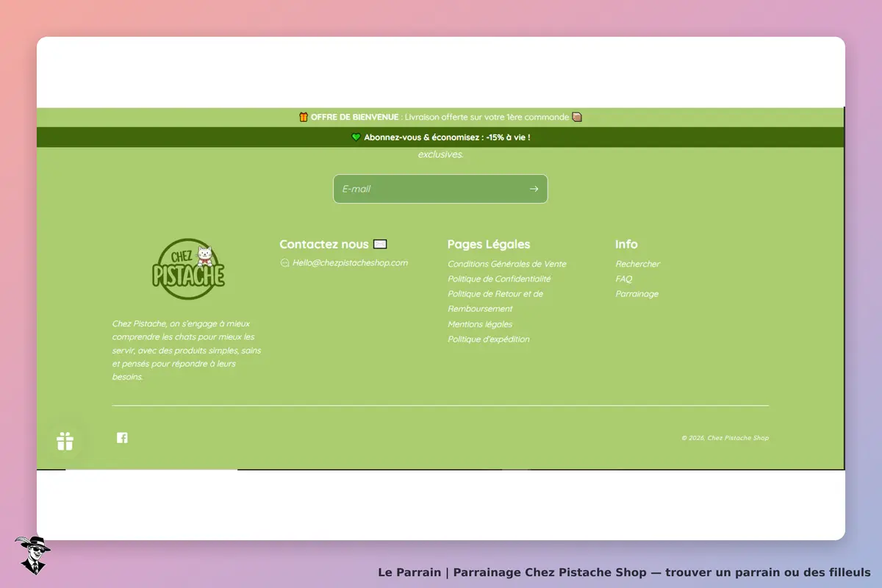The image size is (882, 588).
Task: Open Politique de Confidentialité page
Action: [x=499, y=279]
